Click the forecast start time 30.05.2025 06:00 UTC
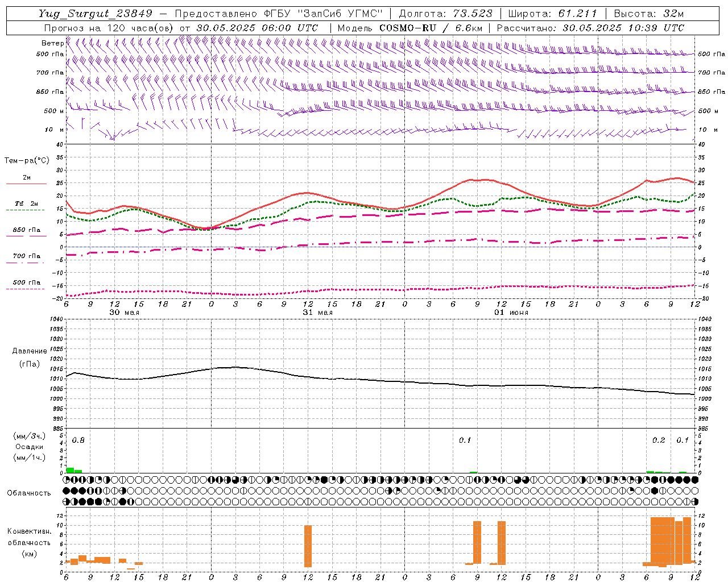The image size is (728, 582). (257, 28)
